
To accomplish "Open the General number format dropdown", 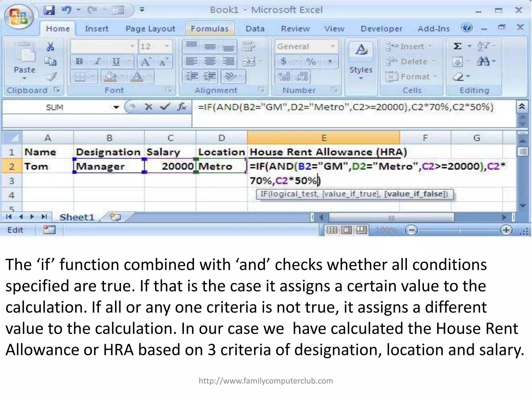I will 332,46.
